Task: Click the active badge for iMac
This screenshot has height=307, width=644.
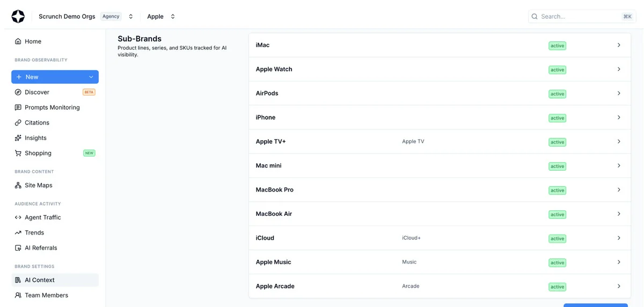Action: (x=557, y=46)
